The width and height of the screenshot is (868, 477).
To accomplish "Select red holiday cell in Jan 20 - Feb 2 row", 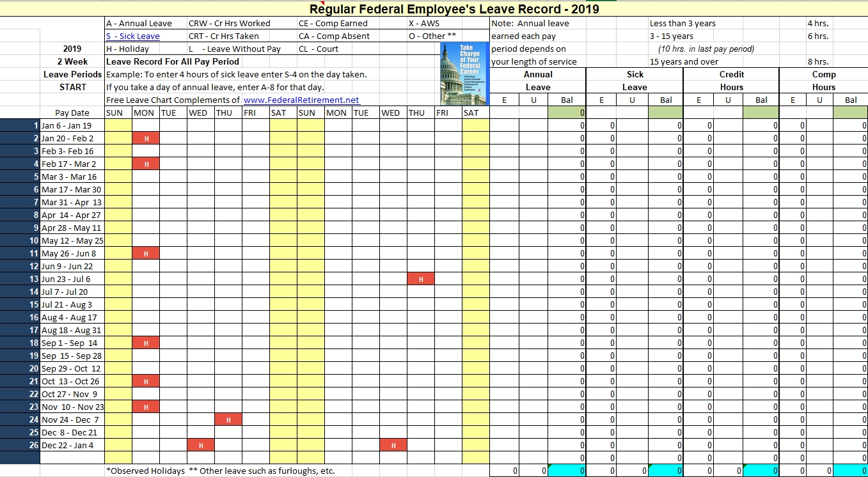I will pyautogui.click(x=146, y=139).
